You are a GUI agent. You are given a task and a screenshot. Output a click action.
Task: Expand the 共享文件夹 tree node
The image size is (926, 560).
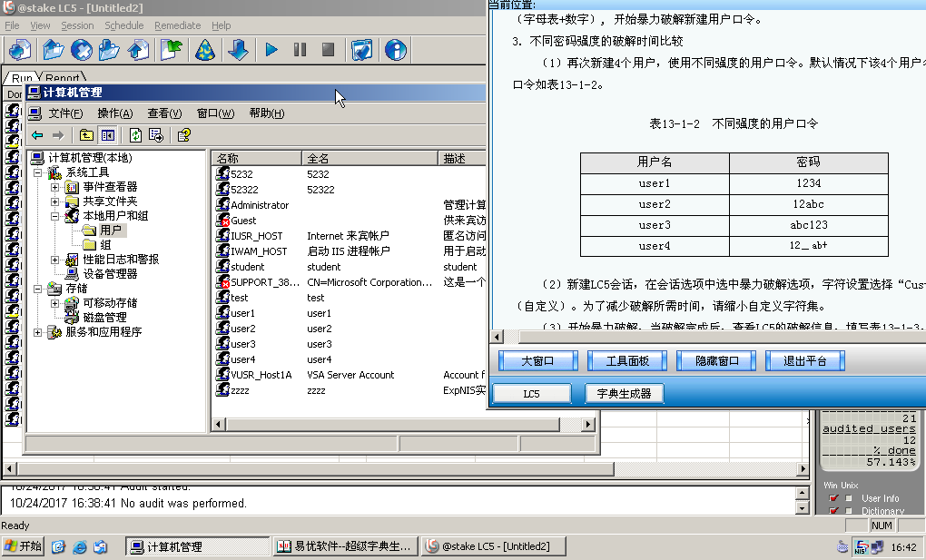coord(54,201)
